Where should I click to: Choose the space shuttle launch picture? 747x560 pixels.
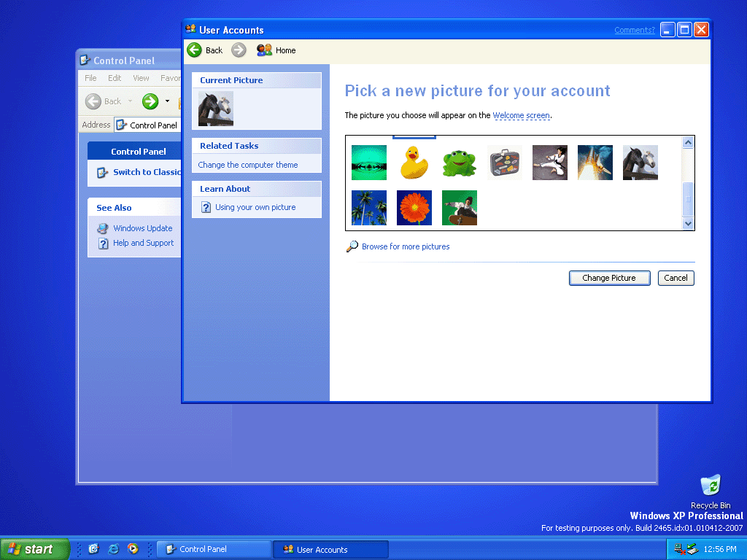595,163
